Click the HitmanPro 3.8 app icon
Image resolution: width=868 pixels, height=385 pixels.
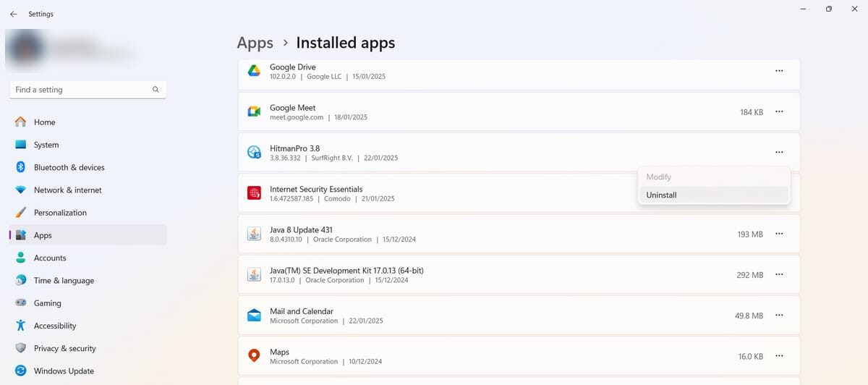click(254, 152)
